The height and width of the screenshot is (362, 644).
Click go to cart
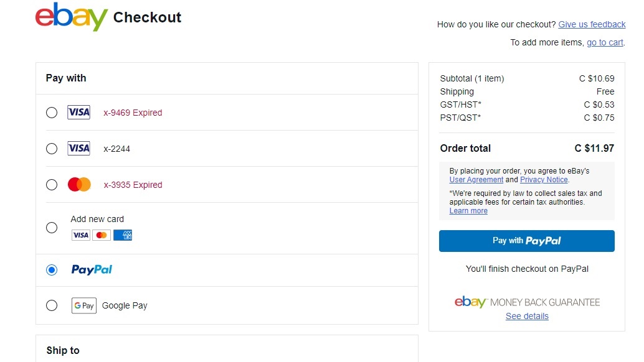coord(605,42)
